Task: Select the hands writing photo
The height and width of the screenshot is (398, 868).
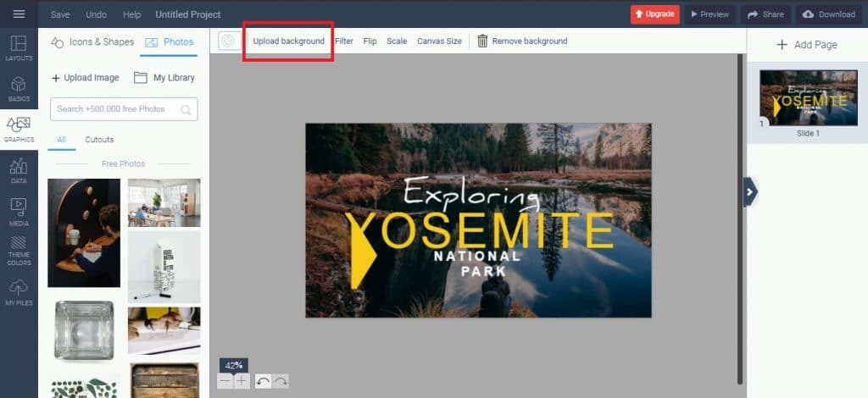Action: (164, 330)
